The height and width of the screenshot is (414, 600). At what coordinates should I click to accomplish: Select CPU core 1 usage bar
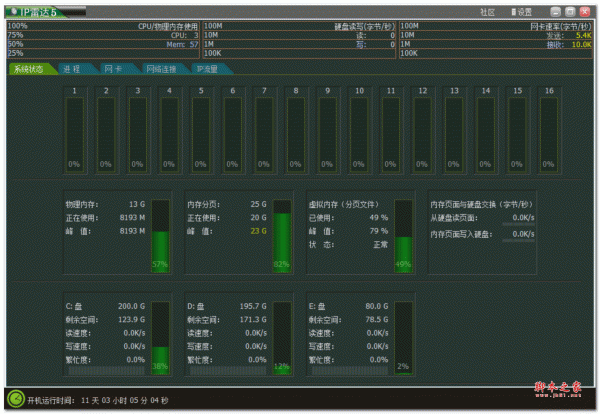75,134
